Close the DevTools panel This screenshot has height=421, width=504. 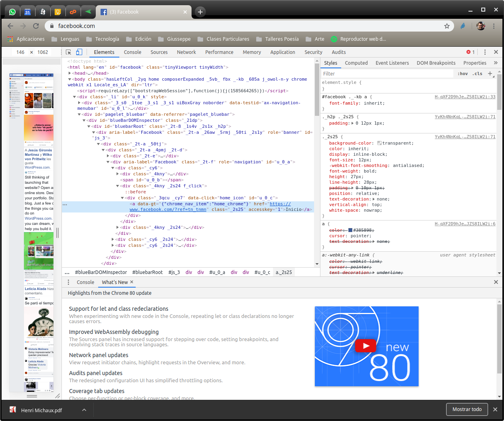coord(496,52)
